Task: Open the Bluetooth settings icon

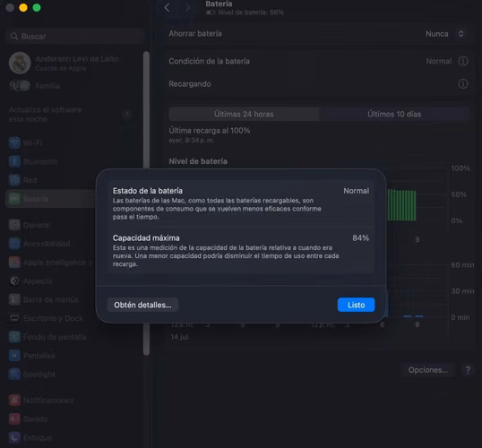Action: (14, 161)
